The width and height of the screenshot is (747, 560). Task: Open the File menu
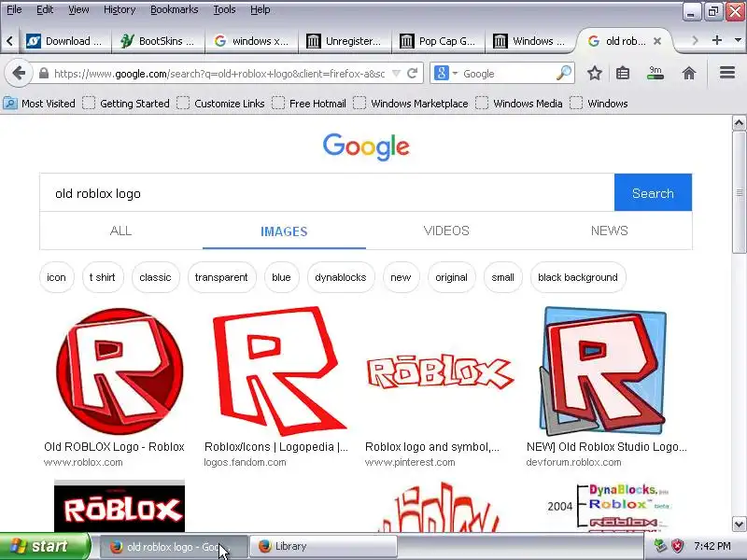[14, 9]
